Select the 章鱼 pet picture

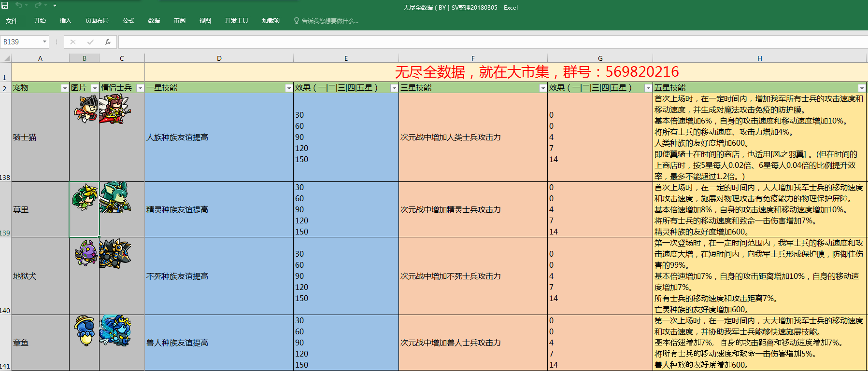pos(85,330)
